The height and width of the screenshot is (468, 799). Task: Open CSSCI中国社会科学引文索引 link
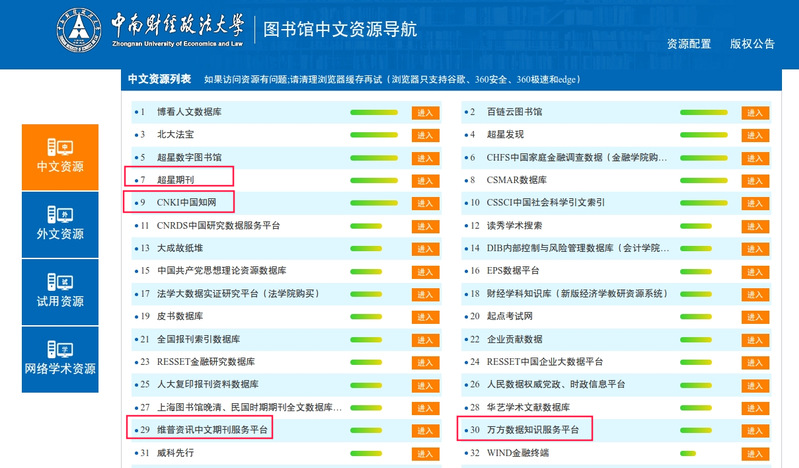point(545,203)
